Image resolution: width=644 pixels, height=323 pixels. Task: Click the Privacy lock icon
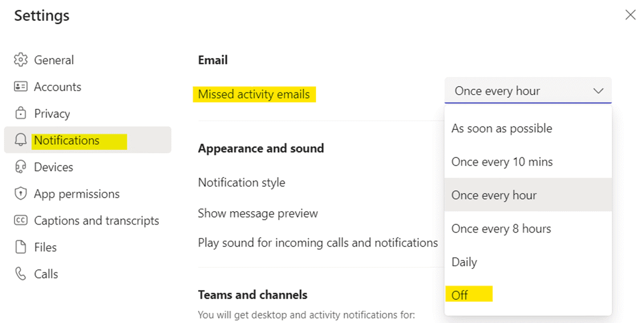coord(21,113)
